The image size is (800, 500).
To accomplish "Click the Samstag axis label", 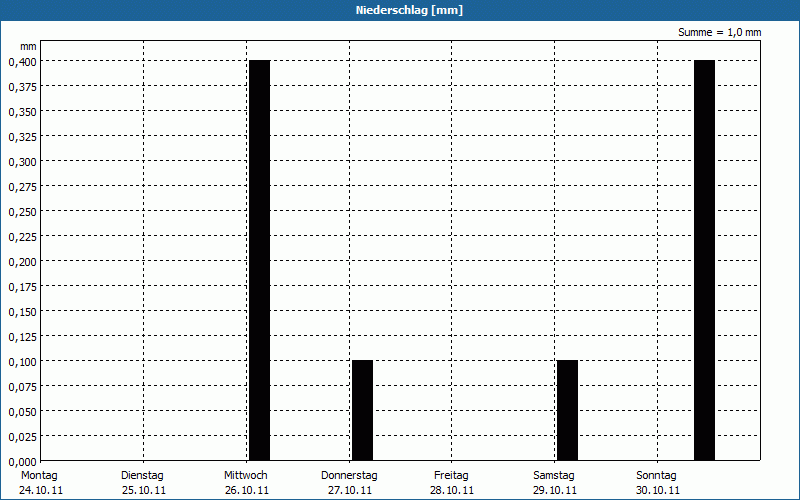I will (x=554, y=475).
